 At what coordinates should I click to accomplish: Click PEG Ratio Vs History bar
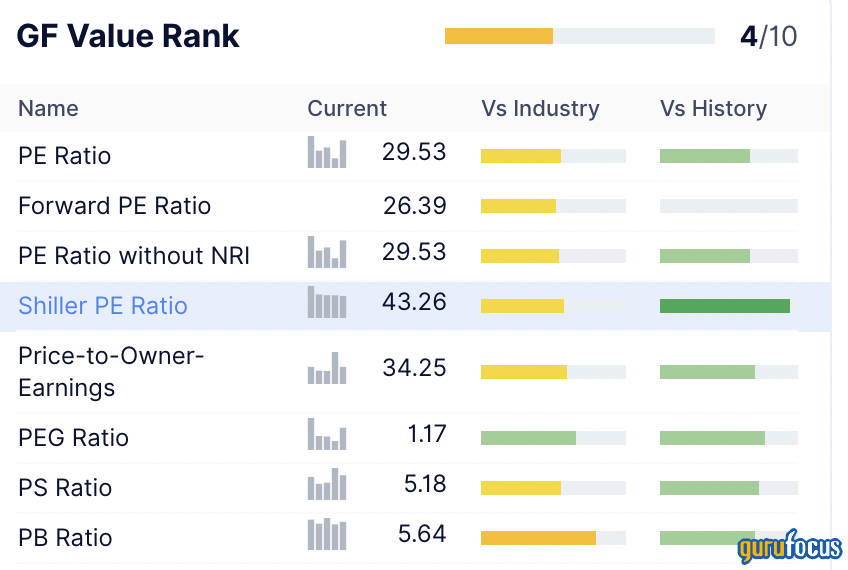[x=728, y=438]
